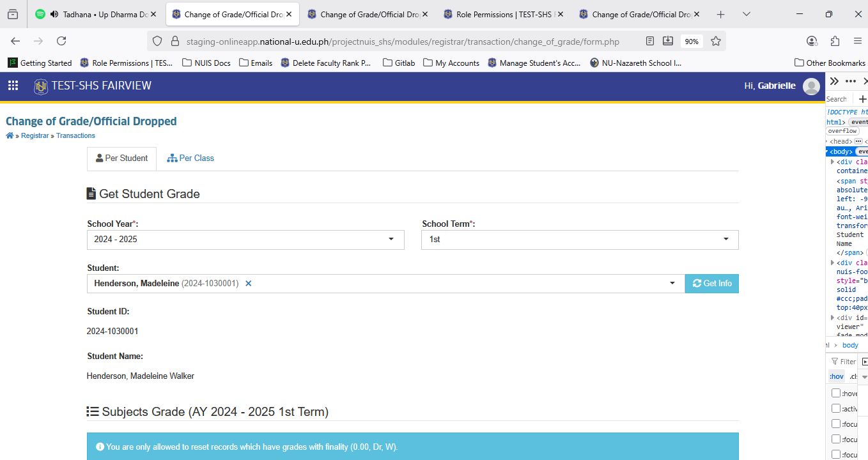Open Manage Student's Acc... bookmark

(534, 63)
